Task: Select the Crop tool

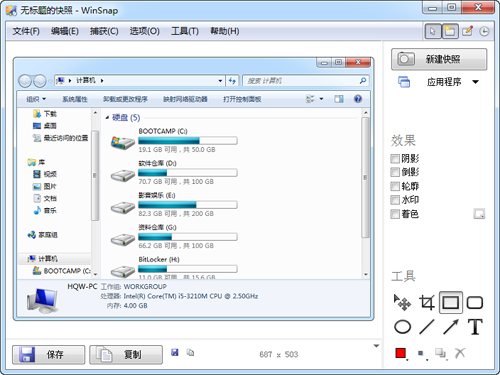Action: click(x=427, y=303)
